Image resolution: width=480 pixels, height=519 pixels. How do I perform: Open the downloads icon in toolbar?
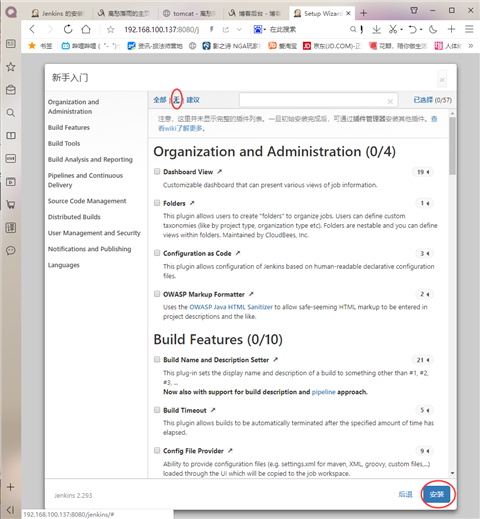(x=376, y=30)
